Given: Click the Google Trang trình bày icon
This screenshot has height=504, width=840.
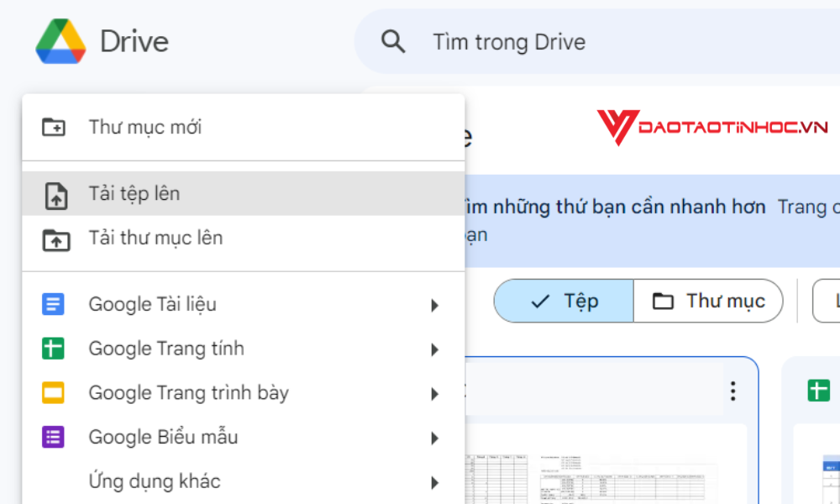Looking at the screenshot, I should (x=52, y=392).
